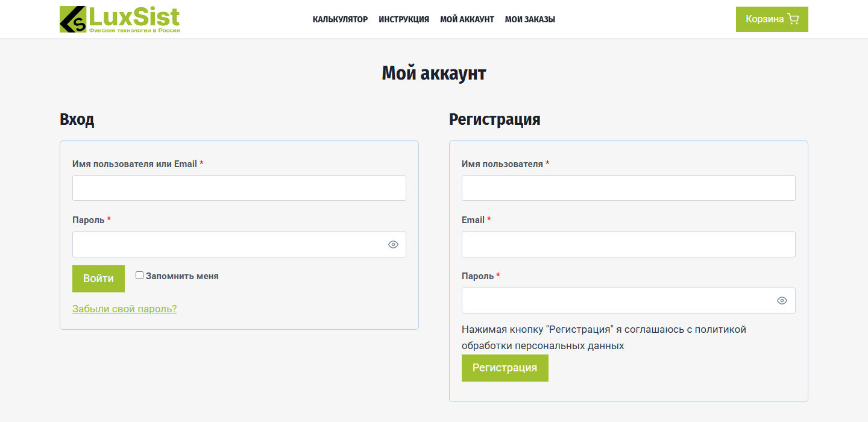Viewport: 868px width, 422px height.
Task: Click the login Пароль input field
Action: coord(239,244)
